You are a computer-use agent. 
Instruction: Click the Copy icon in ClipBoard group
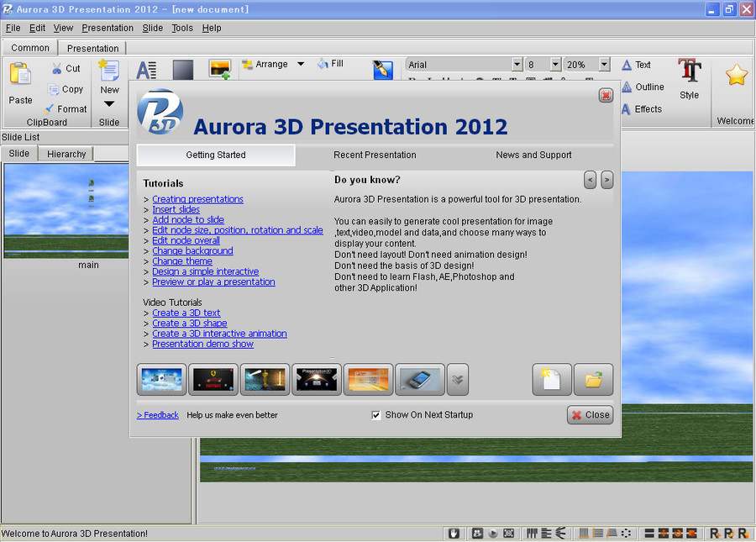click(53, 89)
